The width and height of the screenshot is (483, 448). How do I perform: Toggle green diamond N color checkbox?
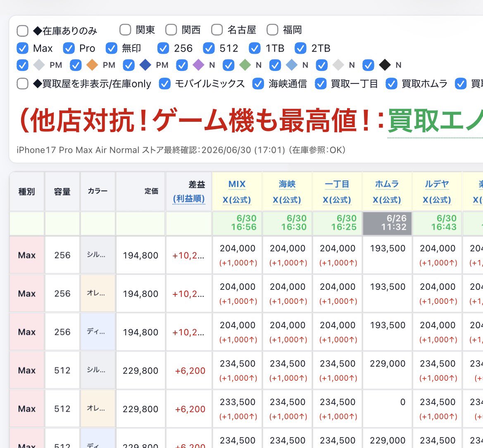[228, 65]
